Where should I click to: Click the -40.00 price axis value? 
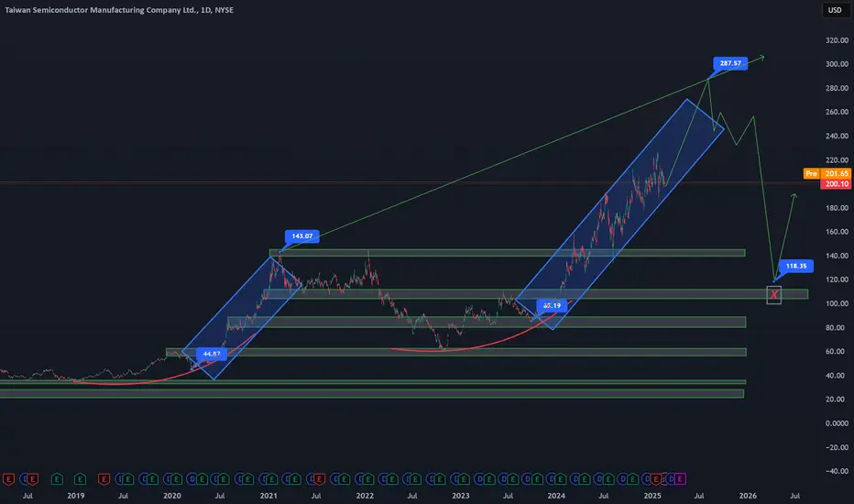[837, 471]
